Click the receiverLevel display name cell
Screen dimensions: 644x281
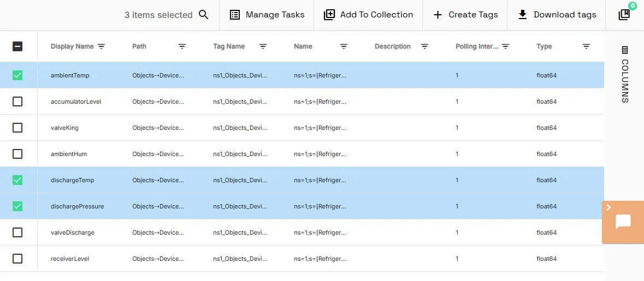point(70,259)
